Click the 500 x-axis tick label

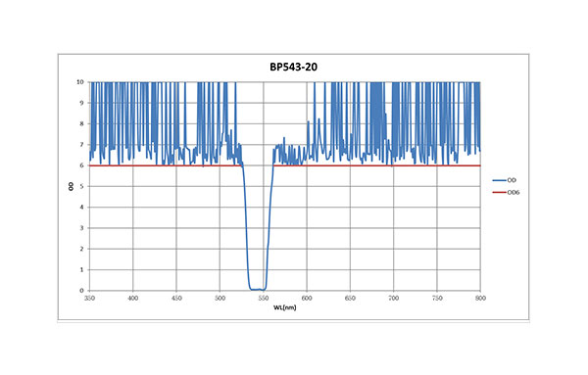(220, 299)
